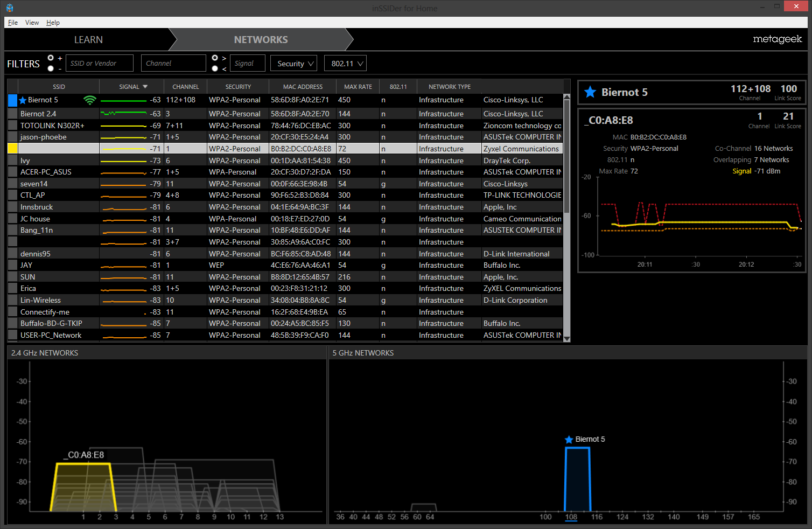The height and width of the screenshot is (529, 812).
Task: Sort by CHANNEL column header
Action: pyautogui.click(x=186, y=87)
